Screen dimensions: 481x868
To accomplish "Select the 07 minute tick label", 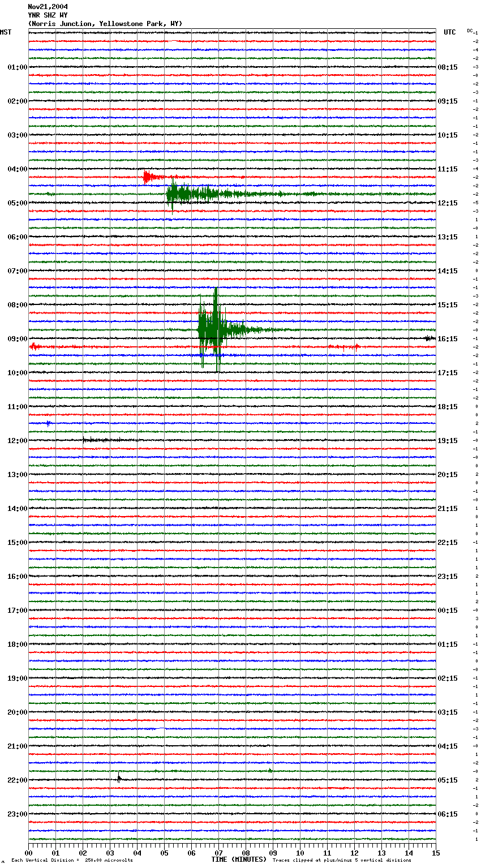I will tap(219, 853).
